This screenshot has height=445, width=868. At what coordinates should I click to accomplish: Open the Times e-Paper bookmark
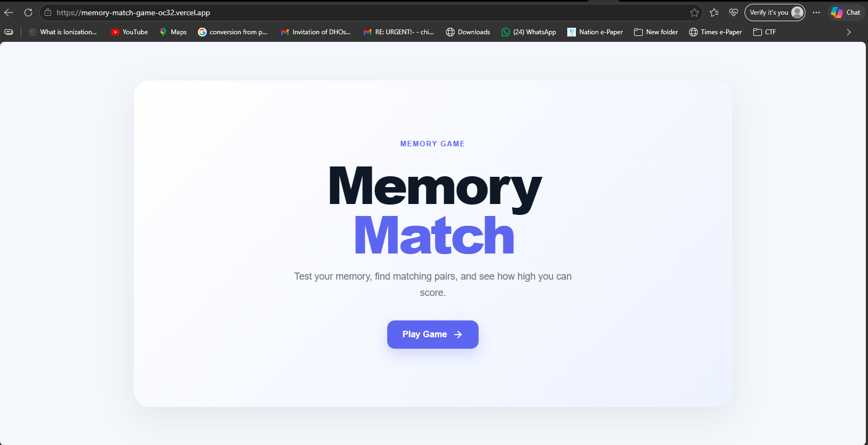click(x=715, y=32)
